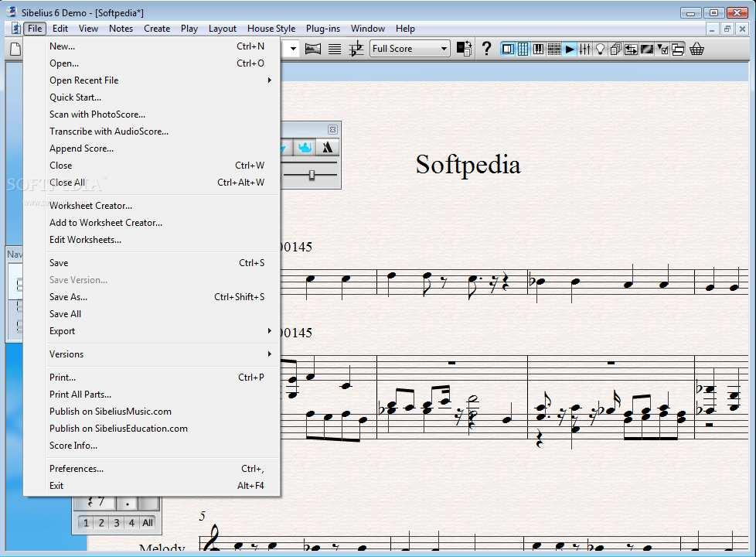
Task: Open the House Style menu
Action: (x=271, y=29)
